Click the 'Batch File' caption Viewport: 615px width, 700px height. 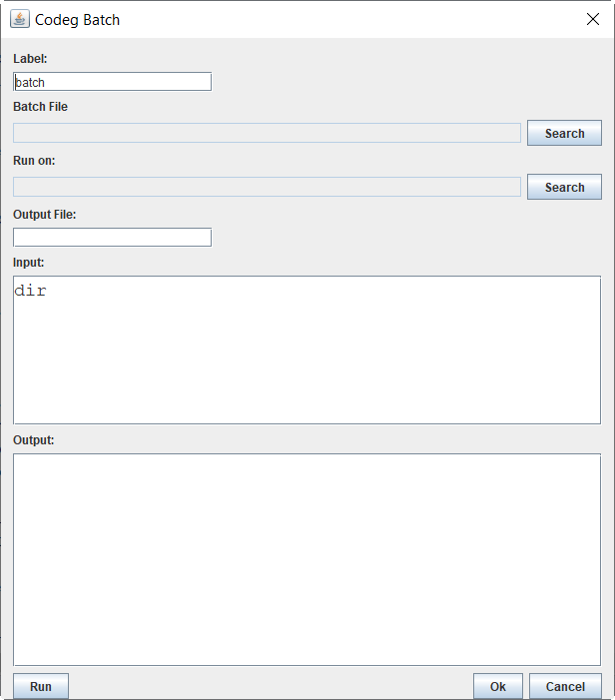[x=40, y=107]
